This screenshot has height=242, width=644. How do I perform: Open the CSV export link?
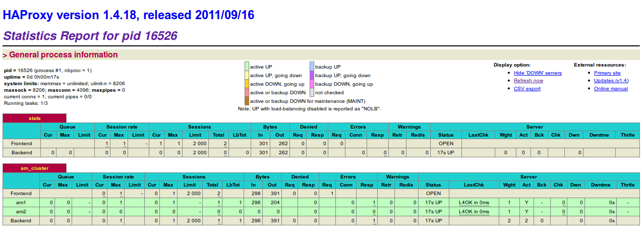pos(527,89)
